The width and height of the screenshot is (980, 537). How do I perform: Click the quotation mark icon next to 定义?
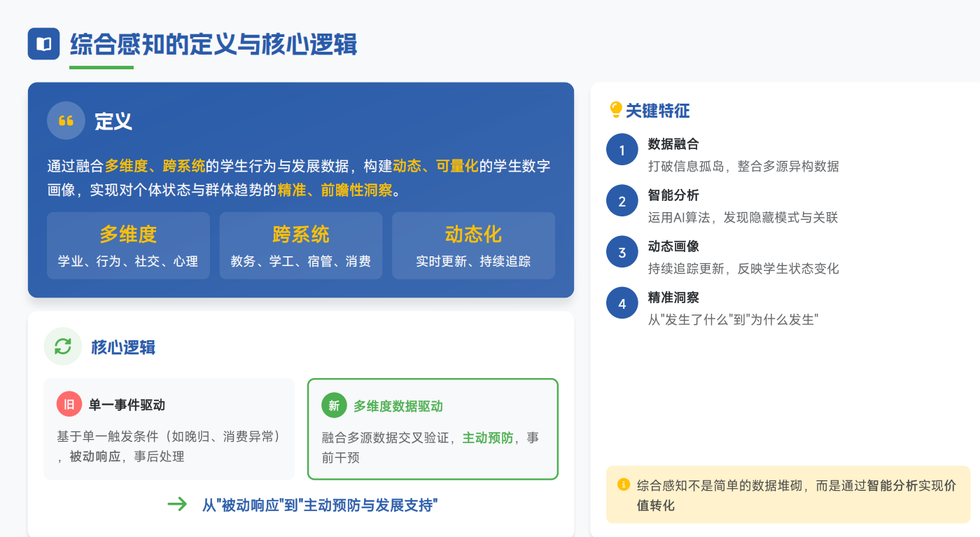[66, 121]
